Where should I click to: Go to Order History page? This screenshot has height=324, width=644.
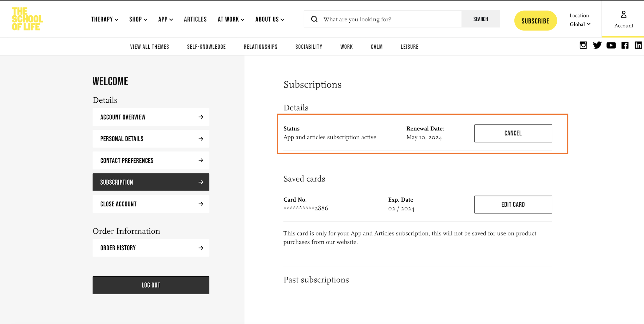click(x=151, y=248)
